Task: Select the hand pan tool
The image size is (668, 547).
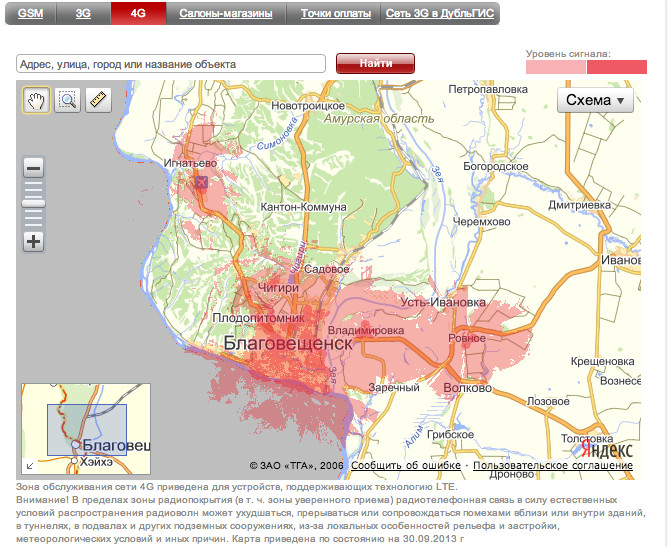Action: click(x=37, y=99)
